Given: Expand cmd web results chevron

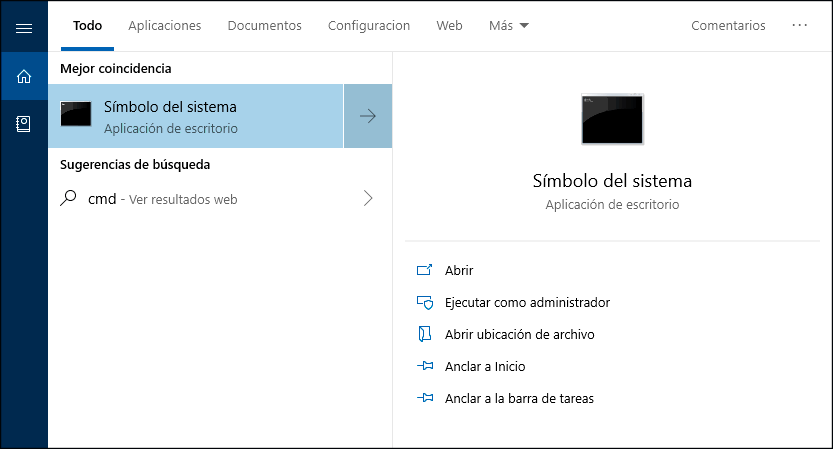Looking at the screenshot, I should (368, 199).
